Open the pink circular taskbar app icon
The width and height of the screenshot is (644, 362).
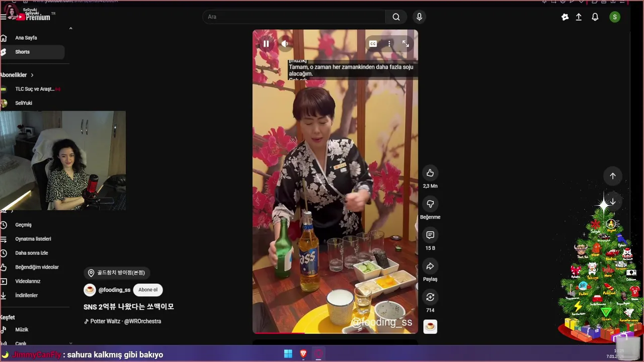click(x=318, y=354)
